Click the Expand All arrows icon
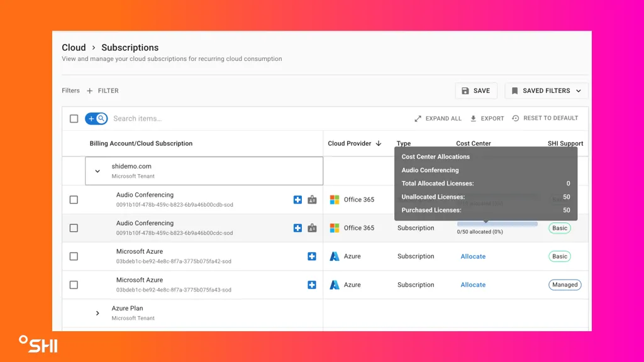Screen dimensions: 644x362 [x=418, y=119]
